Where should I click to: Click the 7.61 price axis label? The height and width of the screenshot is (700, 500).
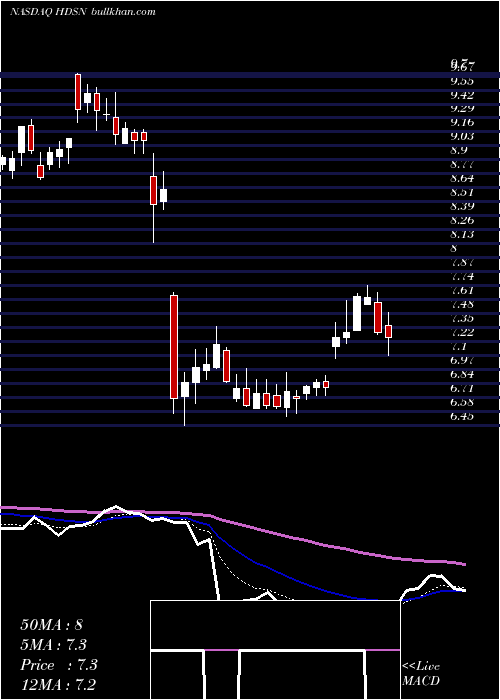pos(462,290)
